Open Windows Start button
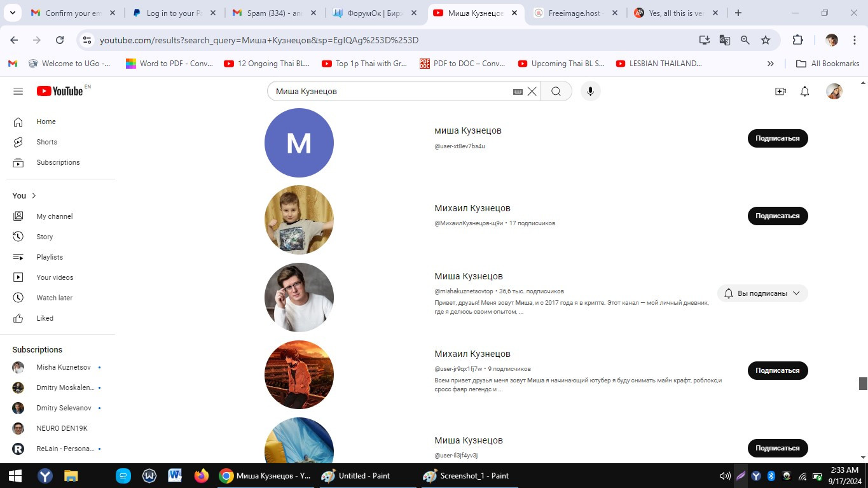The image size is (868, 488). [15, 475]
